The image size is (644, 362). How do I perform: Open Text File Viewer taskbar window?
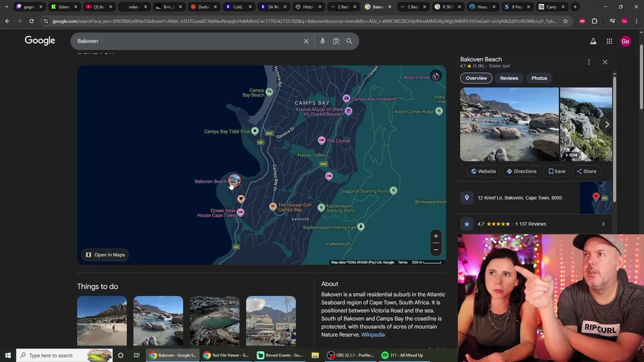click(x=226, y=355)
